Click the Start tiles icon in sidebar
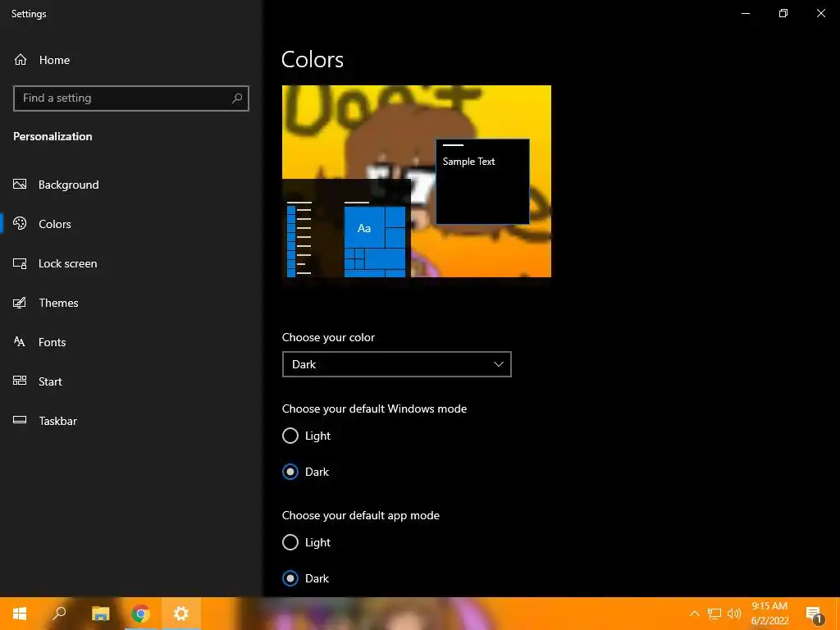Image resolution: width=840 pixels, height=630 pixels. point(20,381)
